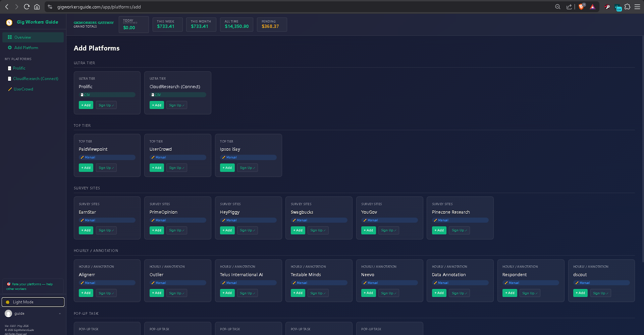Click the All Time $14,350.90 stat card
The width and height of the screenshot is (644, 335).
click(236, 24)
